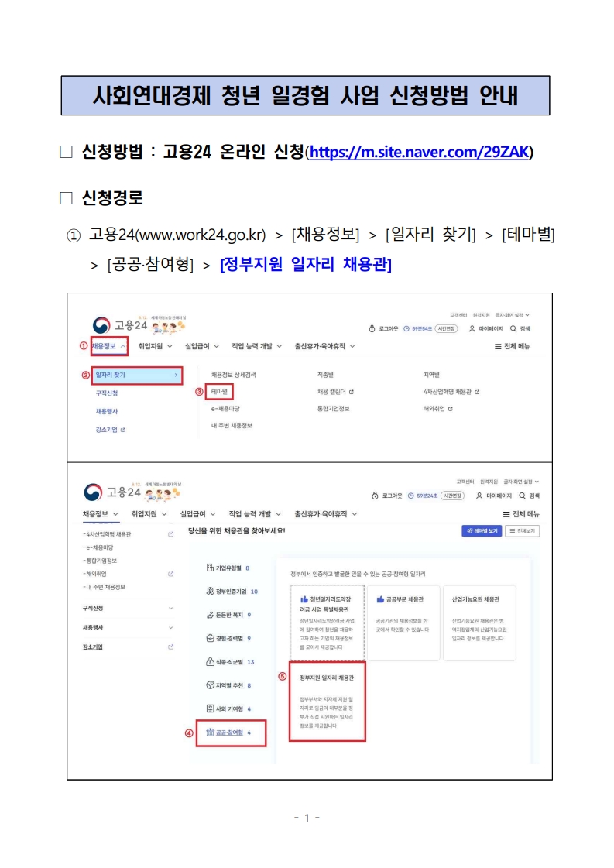Screen dimensions: 614x868
Task: Click the clock icon showing 59분54초
Action: click(x=406, y=329)
